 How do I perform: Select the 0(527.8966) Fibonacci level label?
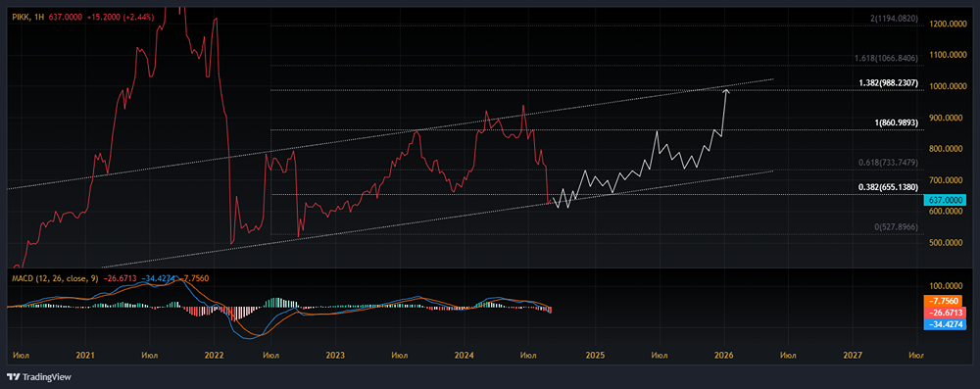(x=896, y=227)
